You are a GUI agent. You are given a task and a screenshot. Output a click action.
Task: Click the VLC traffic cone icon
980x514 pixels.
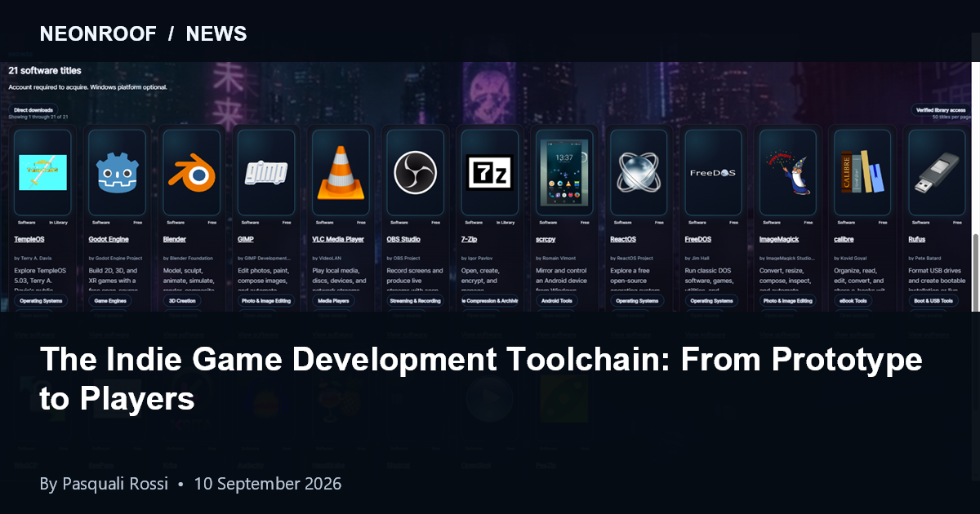coord(340,172)
